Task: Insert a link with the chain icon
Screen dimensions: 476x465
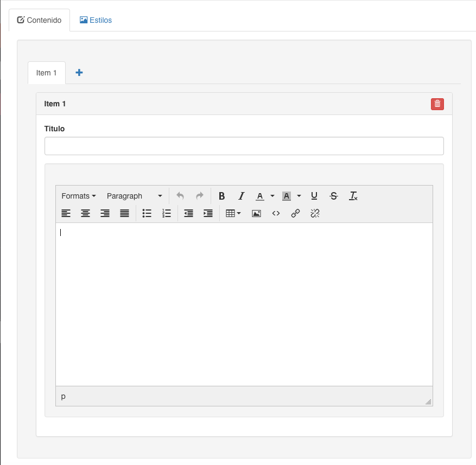Action: [295, 213]
